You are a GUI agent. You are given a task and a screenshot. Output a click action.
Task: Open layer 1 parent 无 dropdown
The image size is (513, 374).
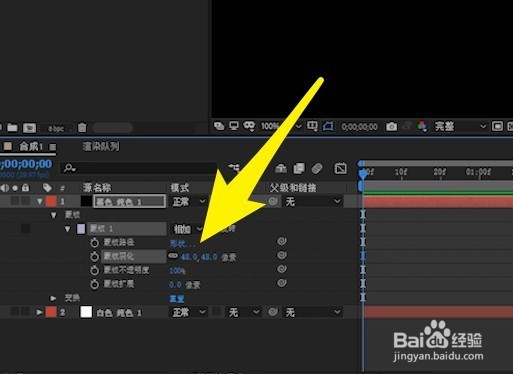pos(313,202)
